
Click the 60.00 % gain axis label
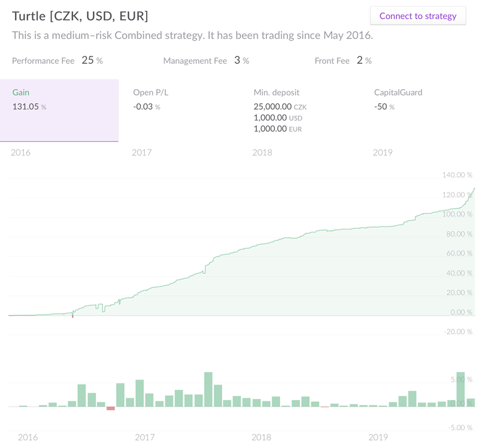(x=459, y=253)
